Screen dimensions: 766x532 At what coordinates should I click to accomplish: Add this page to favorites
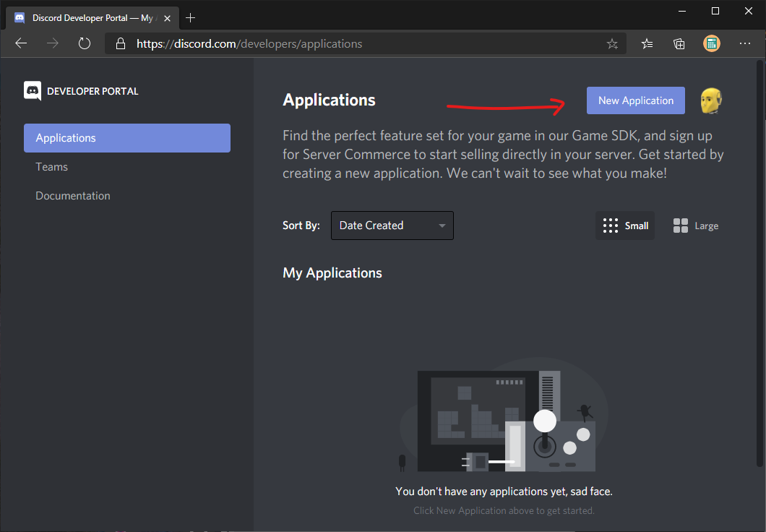[612, 44]
